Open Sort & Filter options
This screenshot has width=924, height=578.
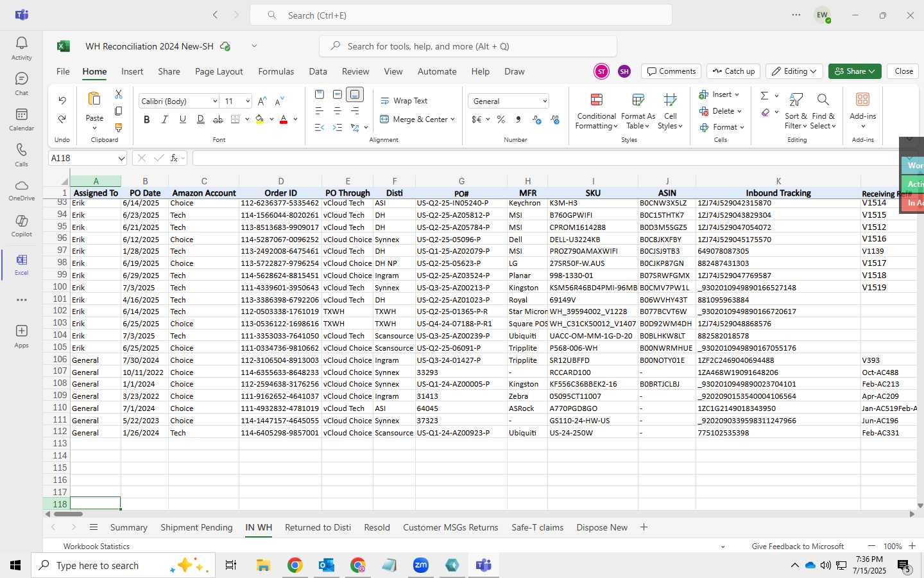(x=796, y=111)
